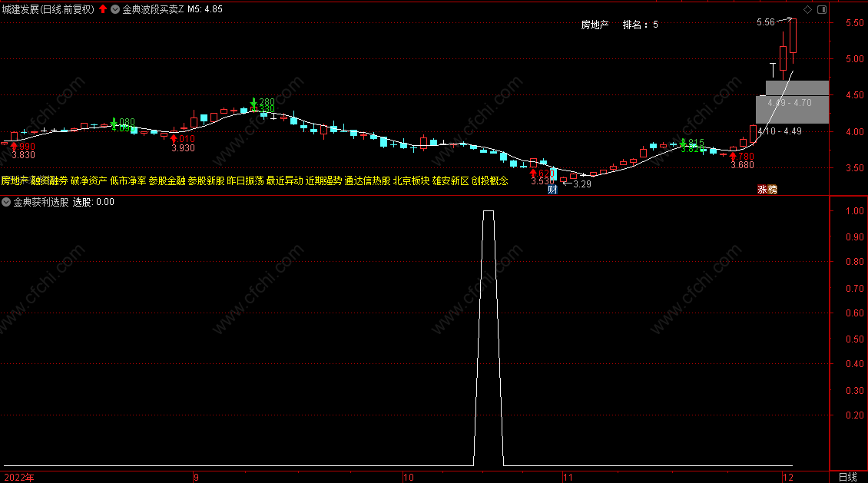Click the 选股: 0.00 indicator value
The image size is (868, 483).
[94, 202]
